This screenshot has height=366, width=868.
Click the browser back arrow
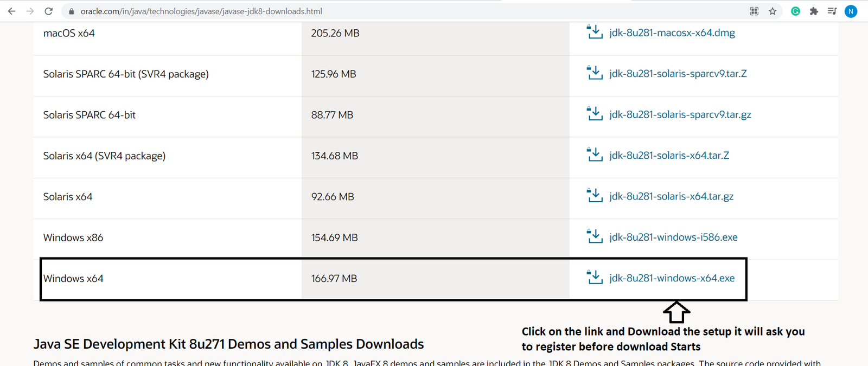(11, 11)
